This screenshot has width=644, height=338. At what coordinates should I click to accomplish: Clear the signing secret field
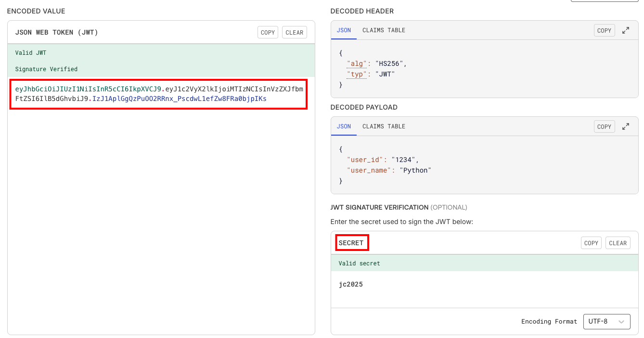pyautogui.click(x=618, y=243)
